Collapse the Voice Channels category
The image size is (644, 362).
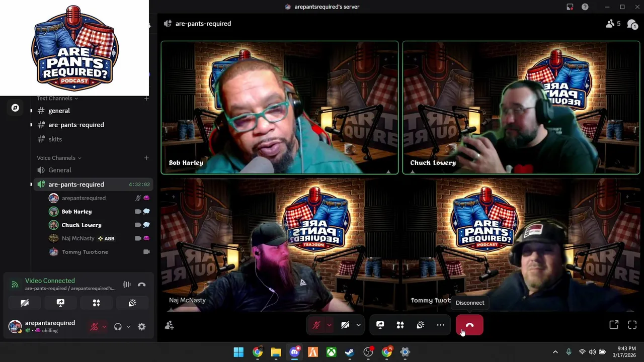point(59,158)
